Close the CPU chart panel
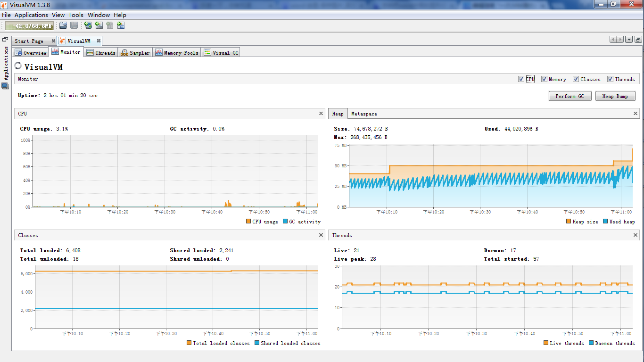644x362 pixels. click(321, 114)
